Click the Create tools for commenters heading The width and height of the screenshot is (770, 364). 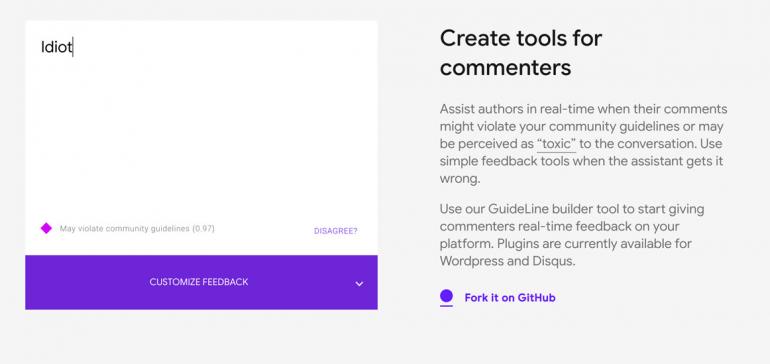(521, 53)
